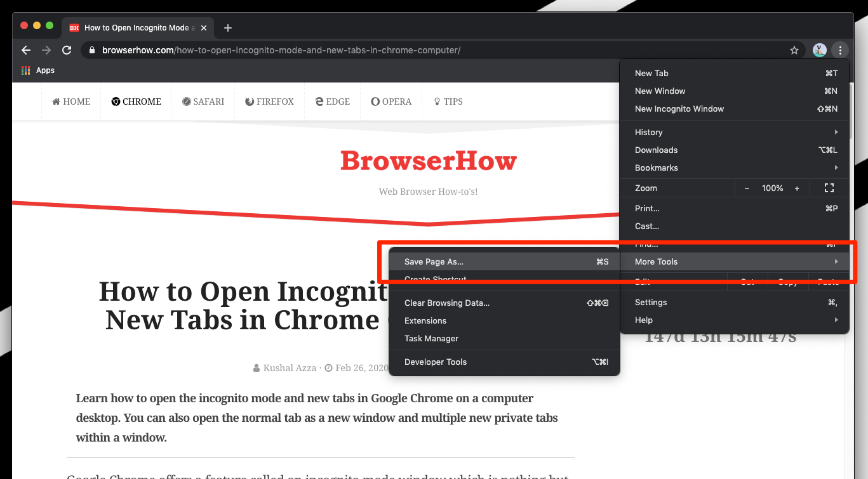The image size is (868, 479).
Task: Select Clear Browsing Data... option
Action: [x=504, y=303]
